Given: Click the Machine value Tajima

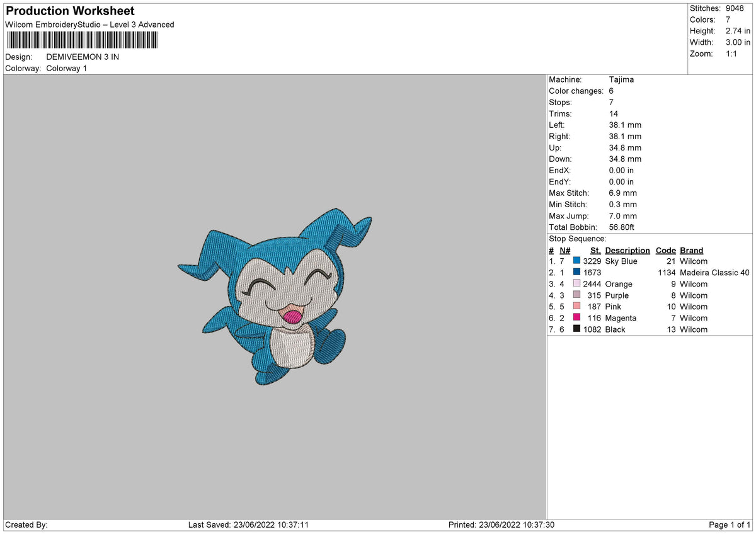Looking at the screenshot, I should 621,80.
